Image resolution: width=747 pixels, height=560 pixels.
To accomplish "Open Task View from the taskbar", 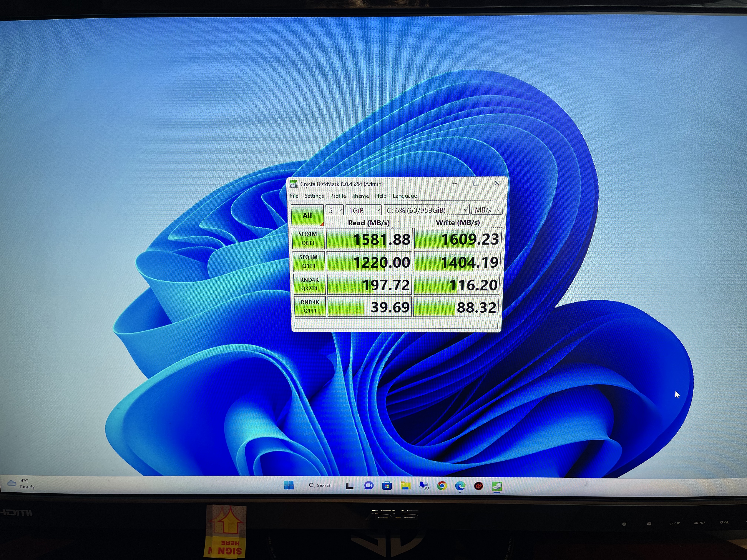I will [350, 486].
